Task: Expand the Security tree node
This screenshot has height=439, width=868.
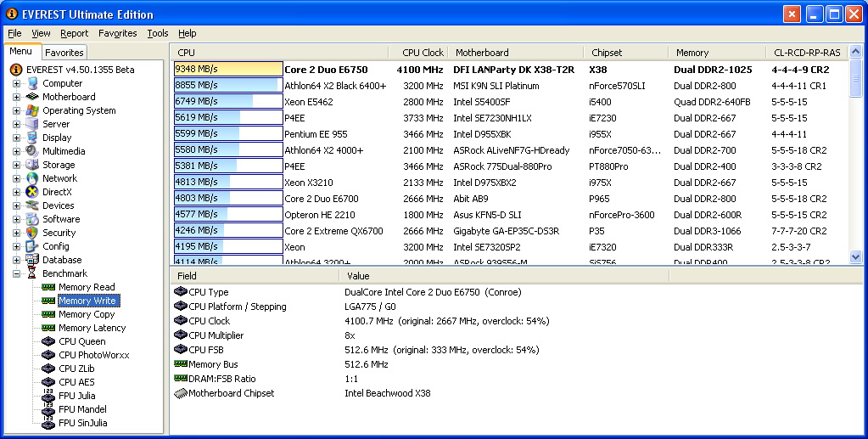Action: point(16,233)
